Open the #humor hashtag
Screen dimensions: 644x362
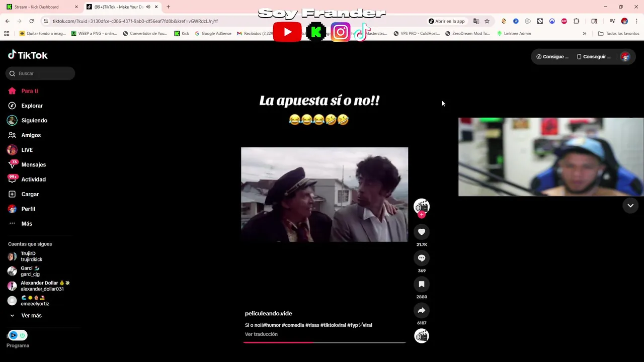pos(272,325)
